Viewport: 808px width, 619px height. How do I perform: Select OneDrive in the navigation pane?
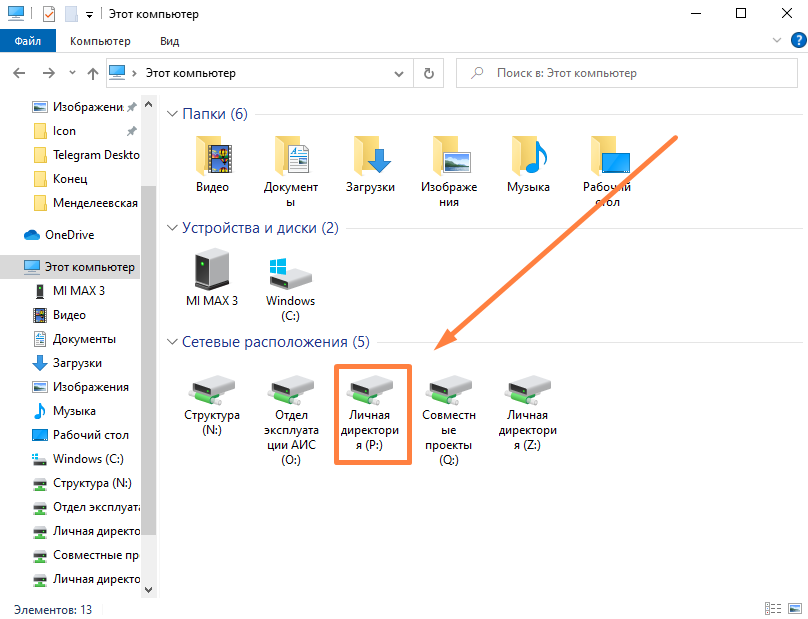[x=68, y=235]
